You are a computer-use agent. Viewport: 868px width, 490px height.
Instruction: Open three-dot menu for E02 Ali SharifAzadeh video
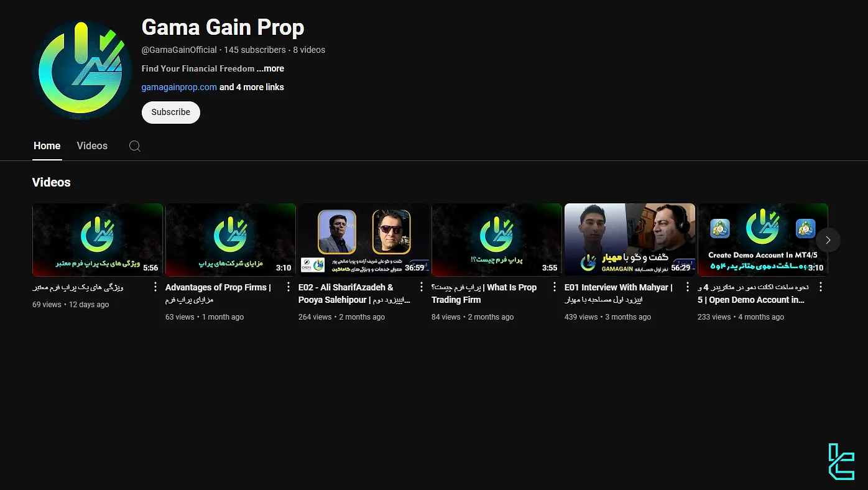pos(421,287)
